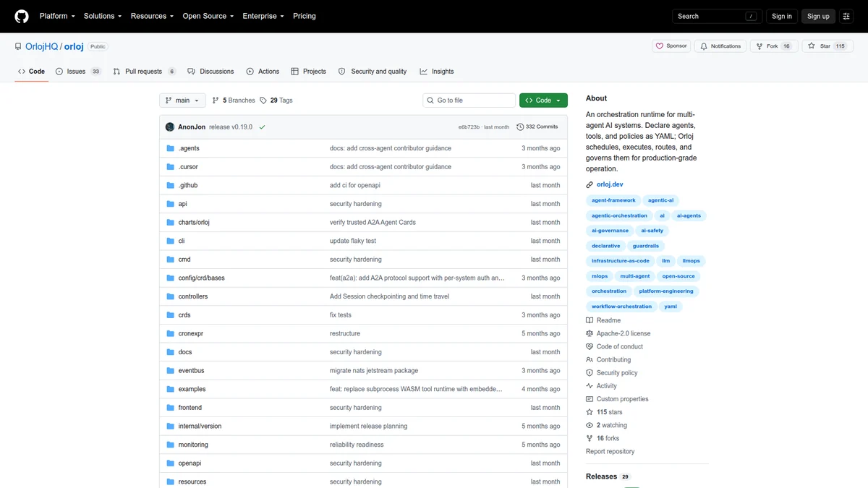868x488 pixels.
Task: Click the Security policy shield icon
Action: coord(590,373)
